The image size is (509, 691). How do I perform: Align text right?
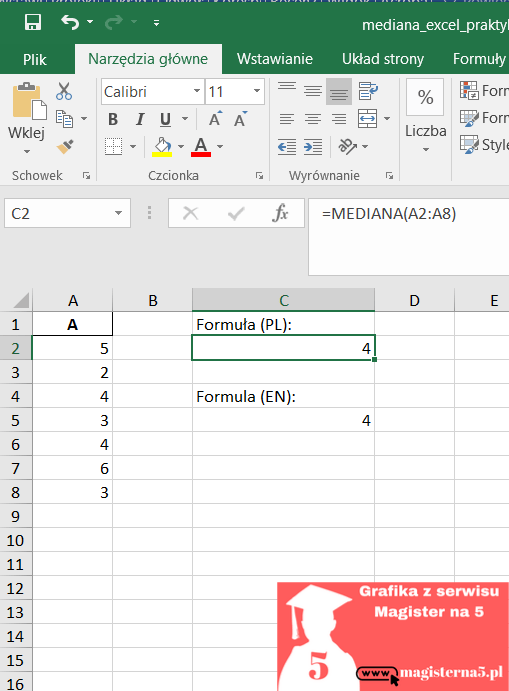(339, 119)
